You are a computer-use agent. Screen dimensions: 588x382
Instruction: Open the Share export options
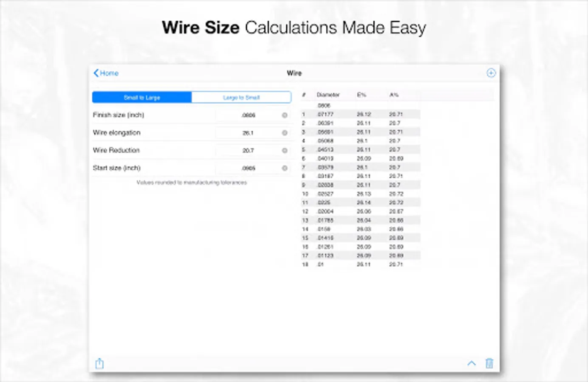click(x=99, y=364)
